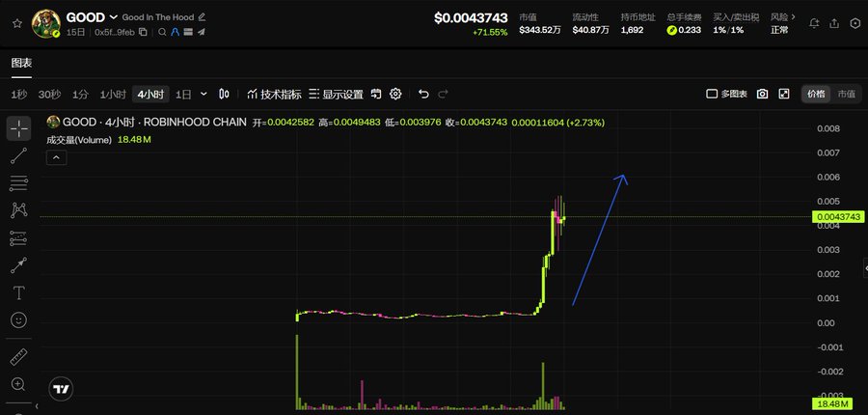Open the GOOD token avatar image

coord(46,24)
